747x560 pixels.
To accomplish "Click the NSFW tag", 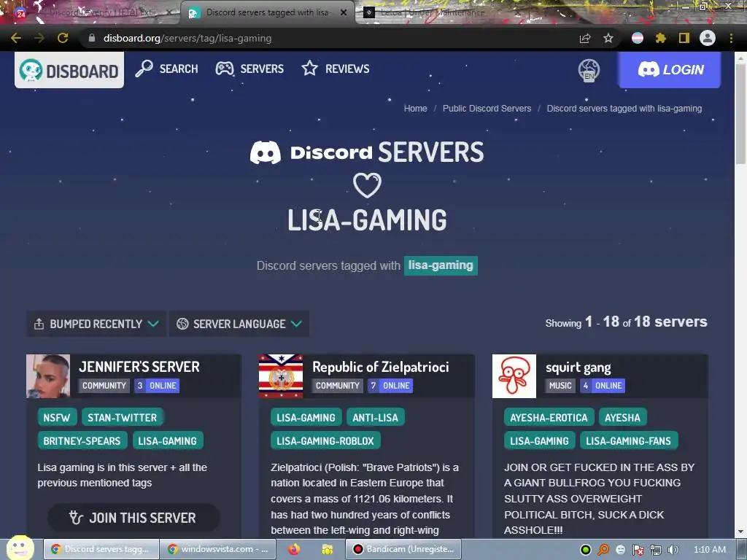I will coord(57,418).
